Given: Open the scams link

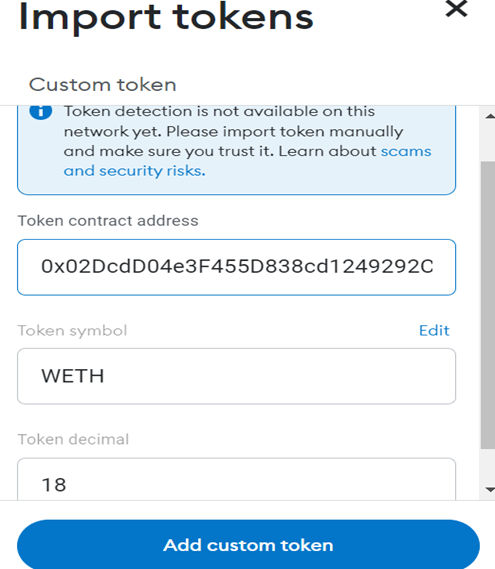Looking at the screenshot, I should pos(406,151).
